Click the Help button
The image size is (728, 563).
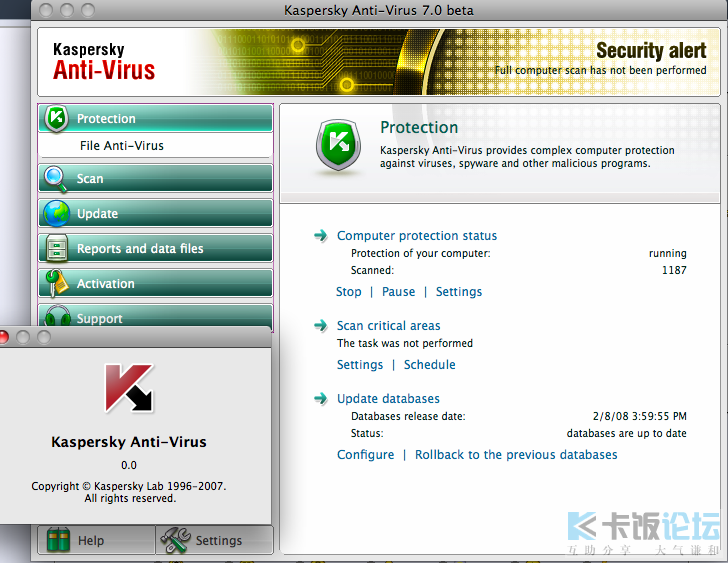pyautogui.click(x=96, y=540)
